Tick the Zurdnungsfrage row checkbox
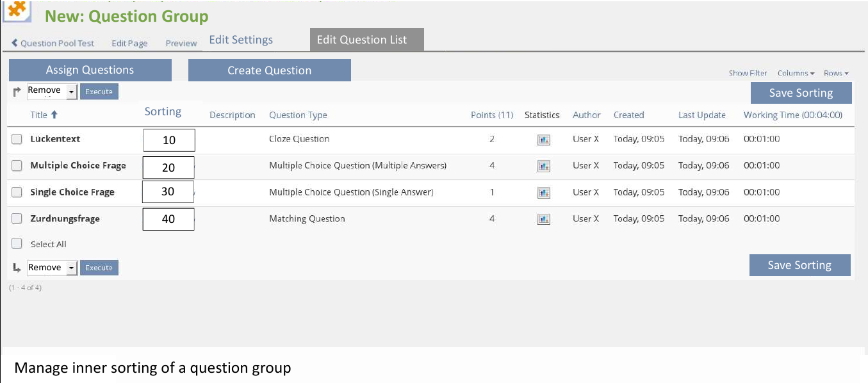The width and height of the screenshot is (868, 383). click(x=17, y=219)
